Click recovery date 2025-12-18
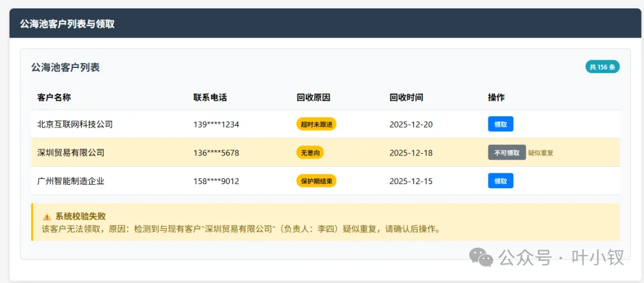644x283 pixels. pyautogui.click(x=411, y=153)
